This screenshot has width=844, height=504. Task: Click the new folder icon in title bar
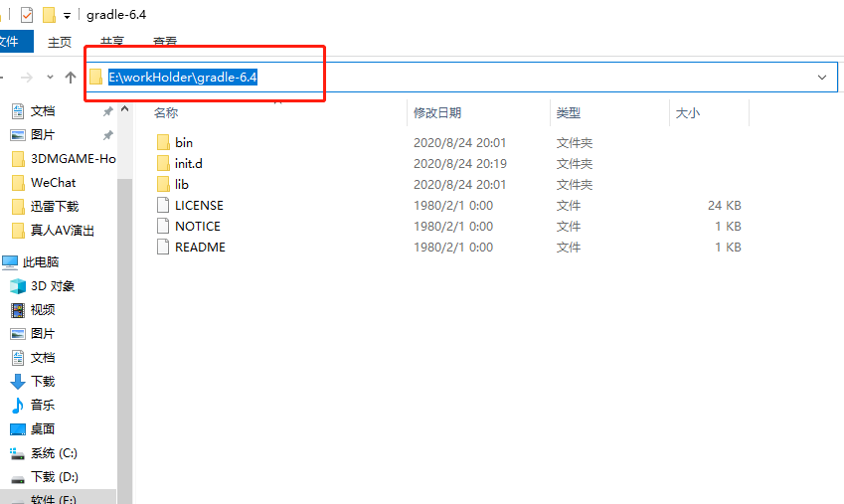(49, 15)
